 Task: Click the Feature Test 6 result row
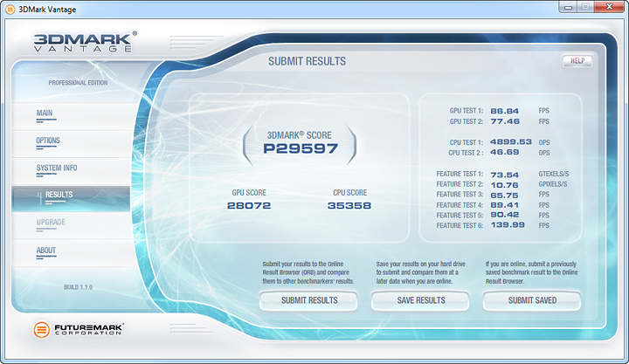click(493, 225)
